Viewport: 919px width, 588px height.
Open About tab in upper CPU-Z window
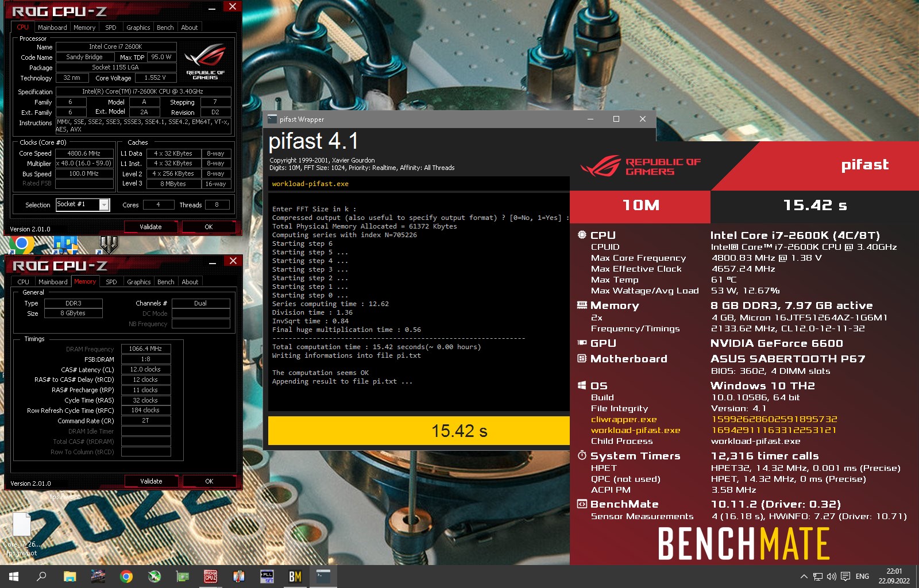pos(190,28)
